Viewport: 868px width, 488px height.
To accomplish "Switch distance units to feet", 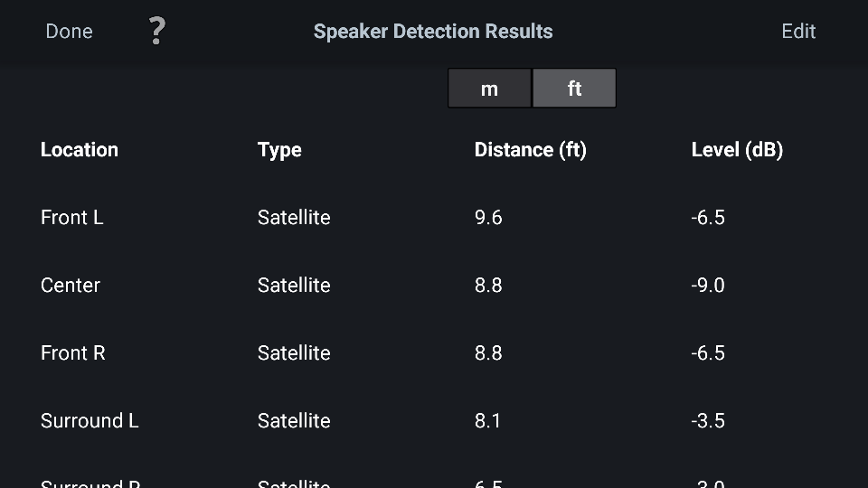I will (574, 88).
